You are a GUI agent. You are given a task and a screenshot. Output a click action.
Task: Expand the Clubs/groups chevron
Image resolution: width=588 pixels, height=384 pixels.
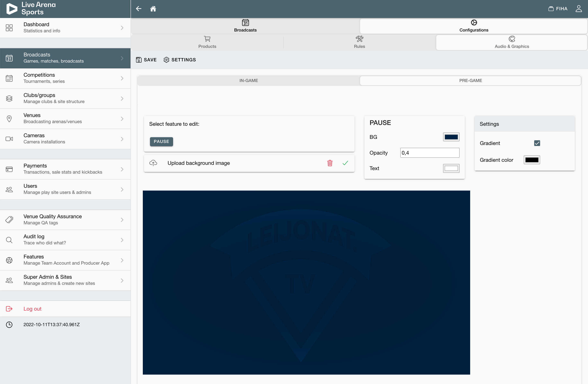(x=122, y=99)
